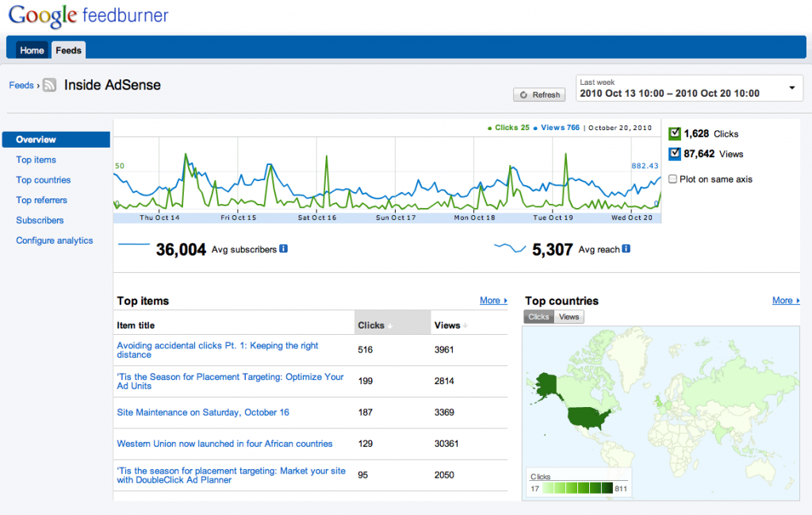This screenshot has height=515, width=812.
Task: Uncheck the 87,642 Views checkbox
Action: click(674, 153)
